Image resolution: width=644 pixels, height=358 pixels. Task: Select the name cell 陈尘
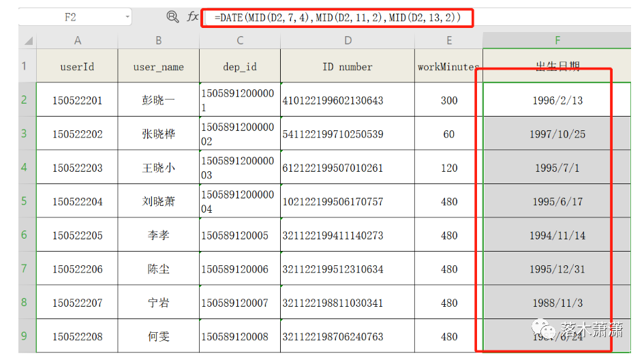[x=159, y=269]
